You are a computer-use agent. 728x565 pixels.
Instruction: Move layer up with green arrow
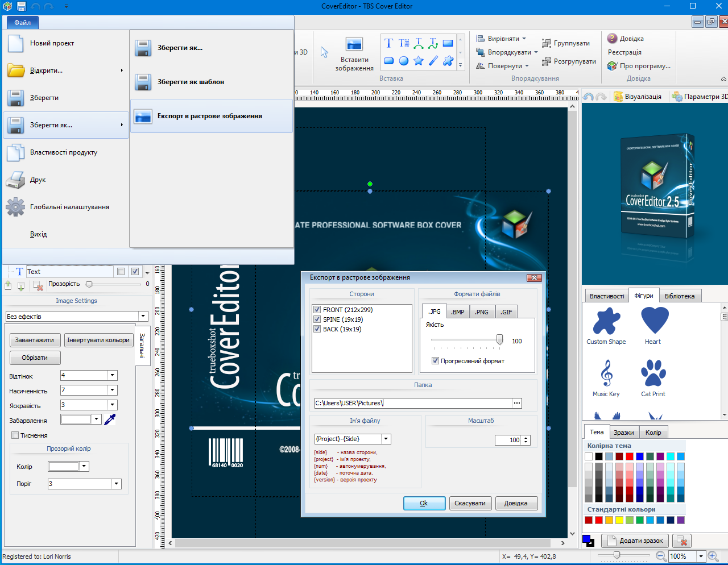[8, 285]
